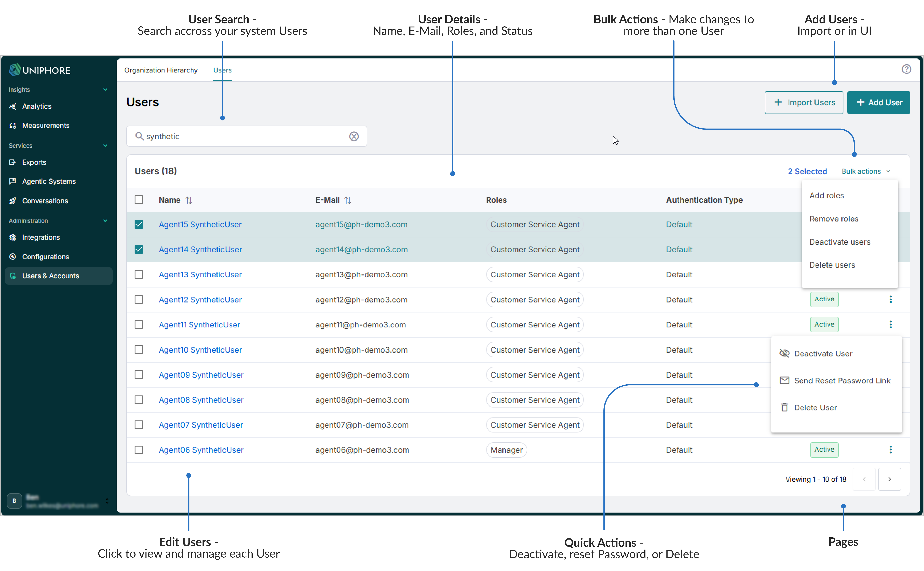Go to next page of users
The image size is (924, 571).
click(x=890, y=479)
